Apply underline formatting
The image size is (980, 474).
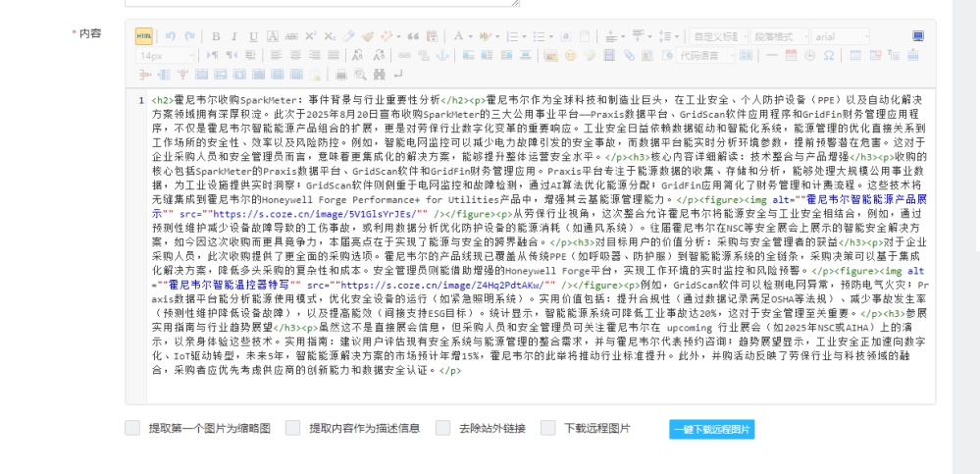[253, 36]
